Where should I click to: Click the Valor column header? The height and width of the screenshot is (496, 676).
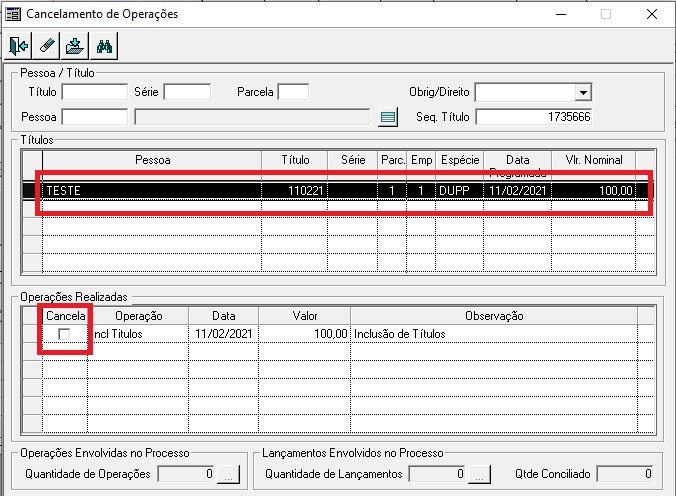pos(305,316)
